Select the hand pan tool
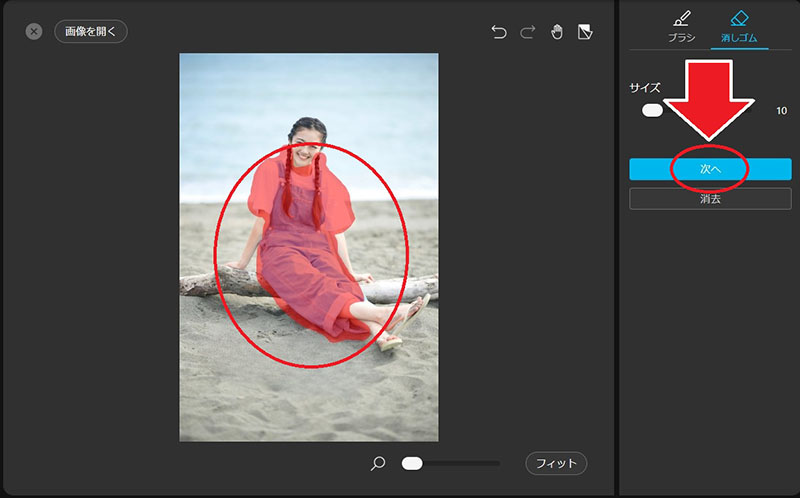Viewport: 800px width, 498px height. tap(557, 32)
